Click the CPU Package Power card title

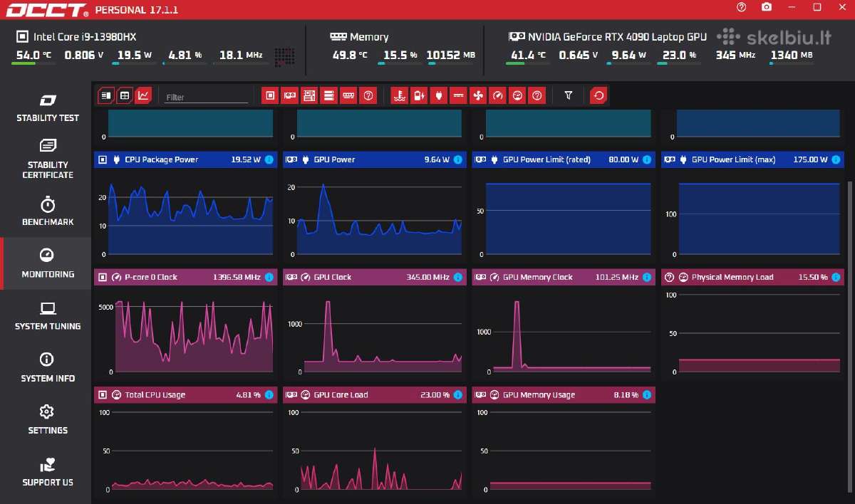click(162, 159)
